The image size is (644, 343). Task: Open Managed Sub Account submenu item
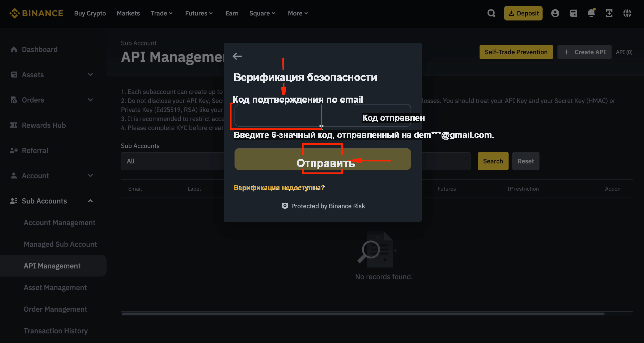pos(60,244)
